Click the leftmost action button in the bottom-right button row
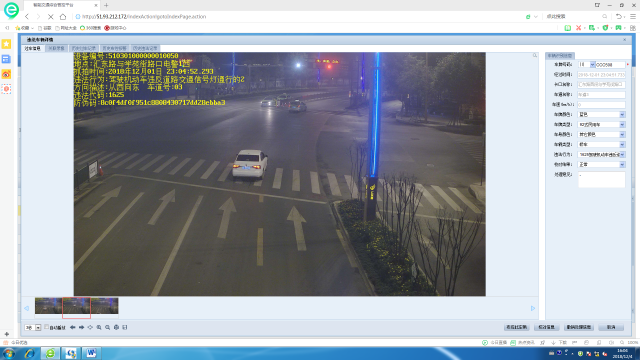This screenshot has width=640, height=360. pos(517,327)
